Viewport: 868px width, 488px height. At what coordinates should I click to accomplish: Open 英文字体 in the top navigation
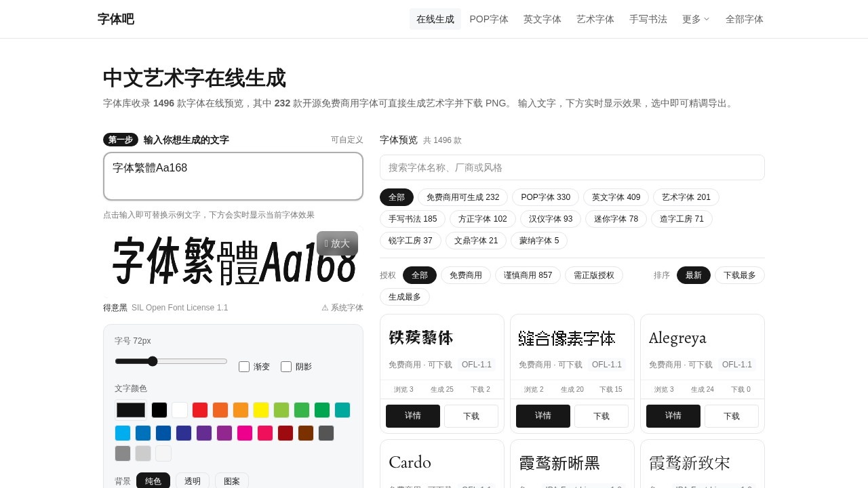[542, 19]
